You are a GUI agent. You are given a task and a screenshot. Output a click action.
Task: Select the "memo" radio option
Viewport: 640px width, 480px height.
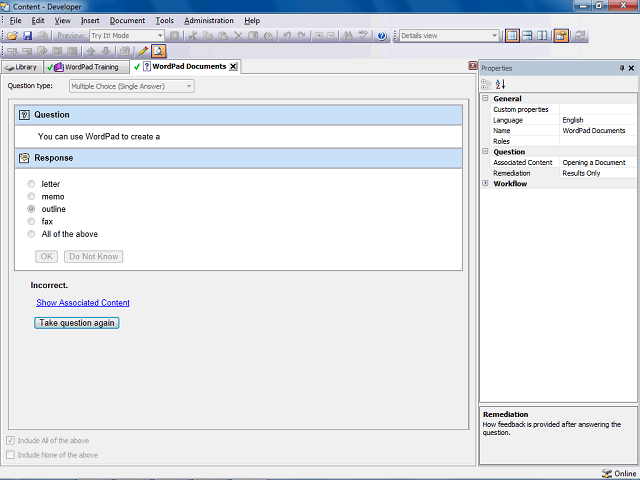click(x=31, y=197)
